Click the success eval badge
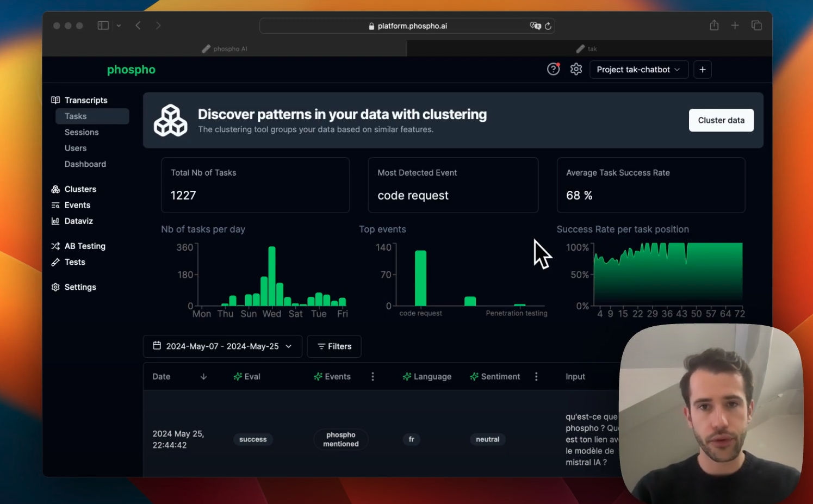The height and width of the screenshot is (504, 813). (x=253, y=439)
